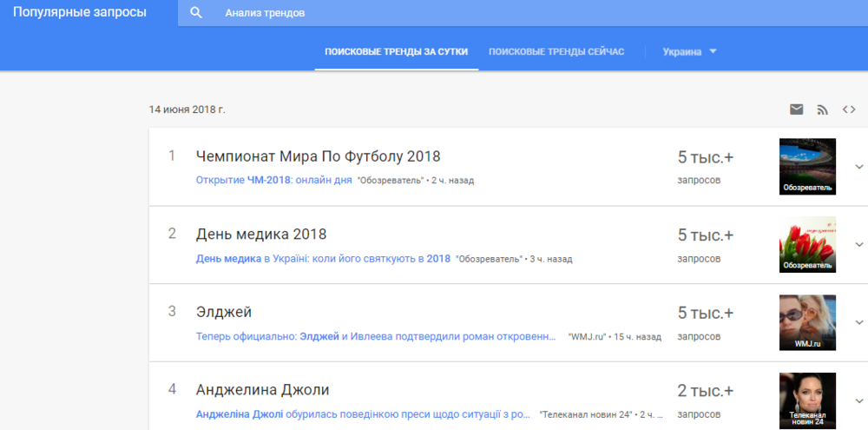Open the День медика в Україні article link
Screen dimensions: 868x430
click(323, 259)
